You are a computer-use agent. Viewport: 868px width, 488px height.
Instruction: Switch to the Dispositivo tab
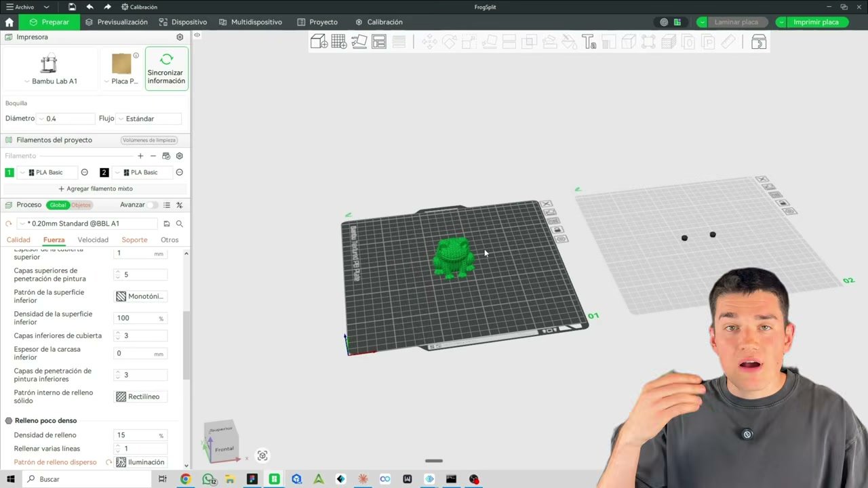click(x=183, y=22)
